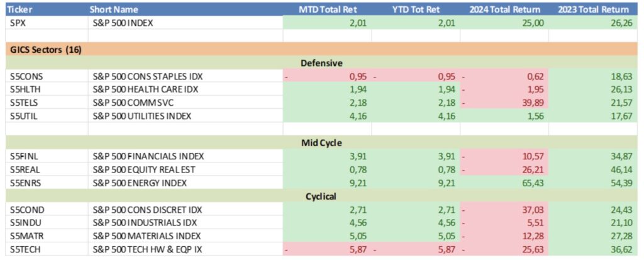The height and width of the screenshot is (260, 644).
Task: Select S&P 500 HEALTH CARE IDX cell
Action: (x=145, y=89)
